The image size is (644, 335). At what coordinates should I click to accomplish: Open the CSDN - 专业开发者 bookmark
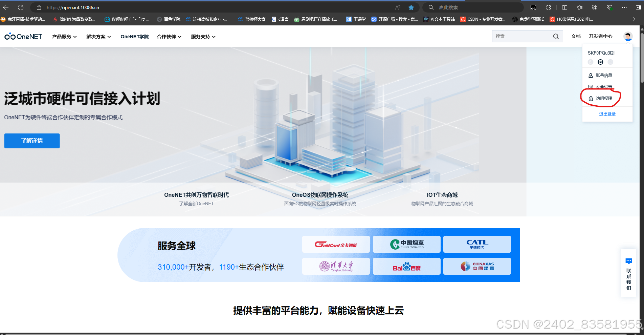(x=483, y=19)
